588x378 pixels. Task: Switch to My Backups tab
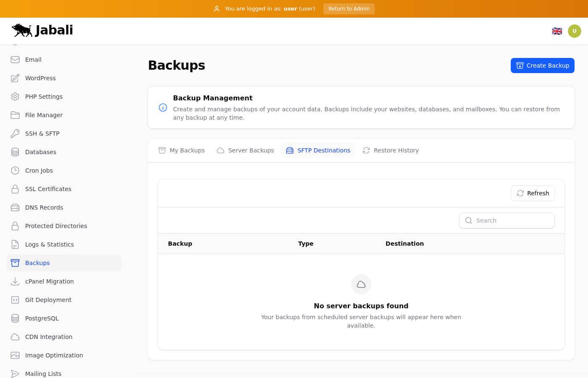pos(181,150)
